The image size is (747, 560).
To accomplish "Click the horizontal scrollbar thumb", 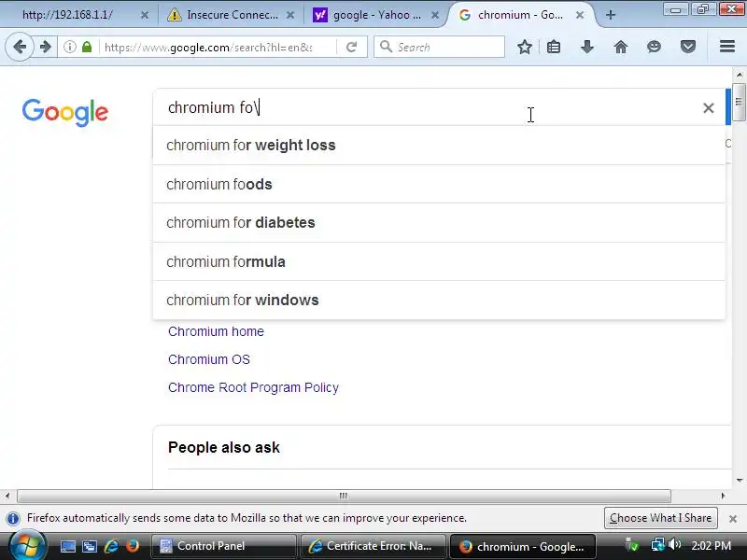I will [344, 497].
